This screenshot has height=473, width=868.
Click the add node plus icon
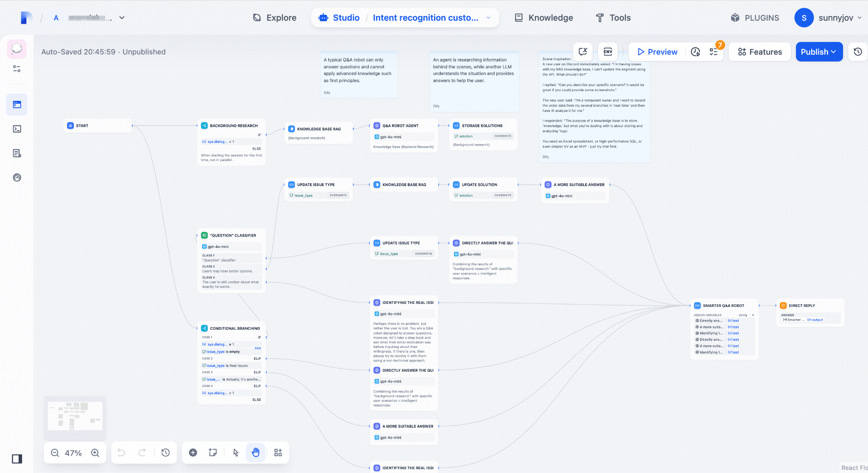tap(193, 453)
